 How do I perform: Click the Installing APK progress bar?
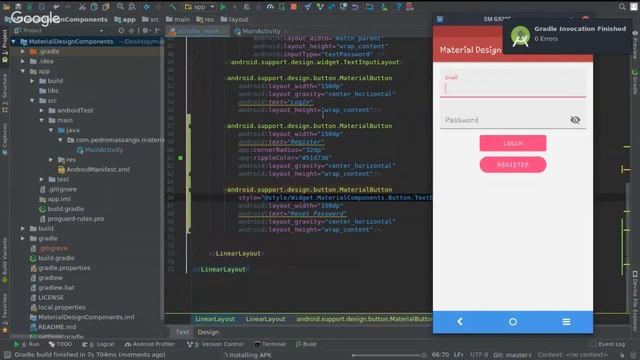385,355
